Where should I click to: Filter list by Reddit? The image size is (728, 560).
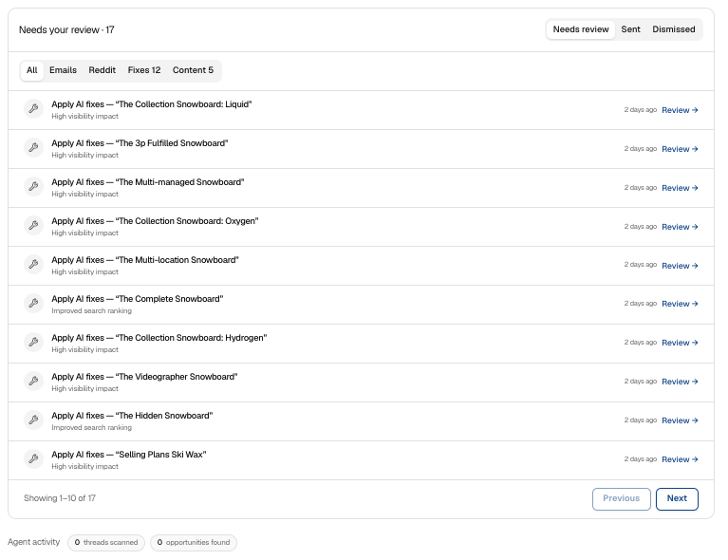click(103, 70)
